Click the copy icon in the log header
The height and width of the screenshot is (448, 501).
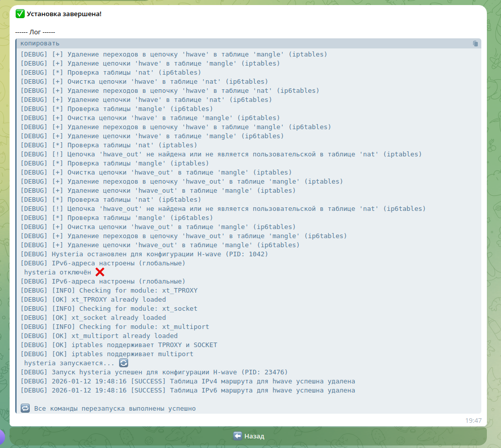tap(475, 43)
